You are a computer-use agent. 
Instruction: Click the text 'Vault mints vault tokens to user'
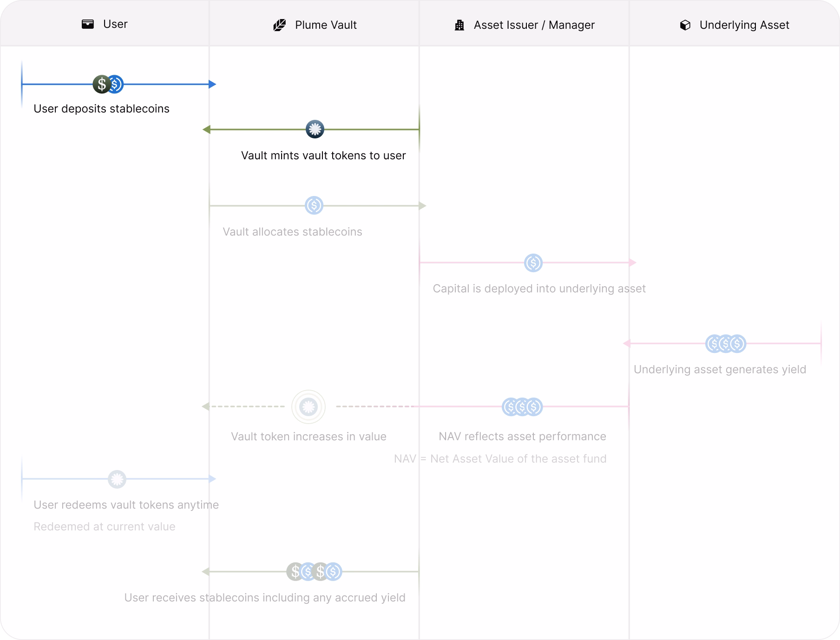[x=323, y=156]
